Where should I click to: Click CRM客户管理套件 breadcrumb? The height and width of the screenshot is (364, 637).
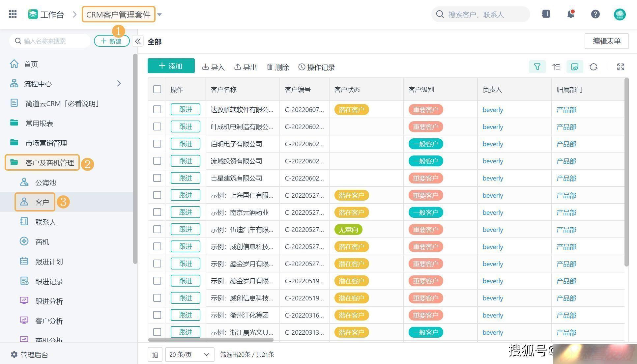tap(118, 14)
